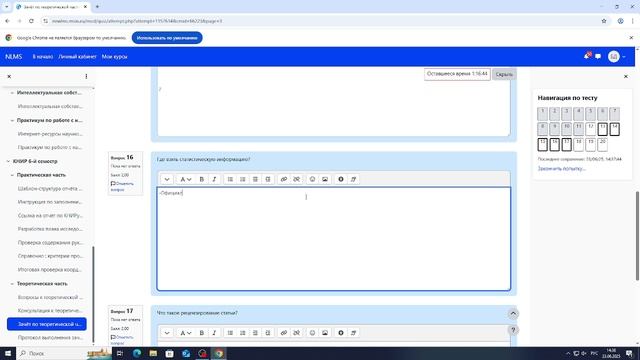
Task: Open font style dropdown in question 16 editor
Action: (x=186, y=179)
